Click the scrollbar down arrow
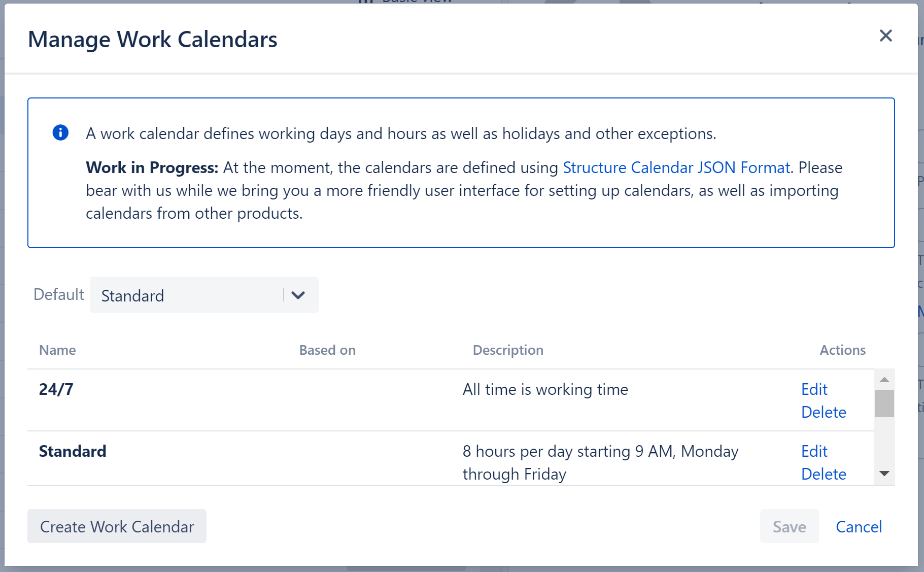Viewport: 924px width, 572px height. click(883, 474)
